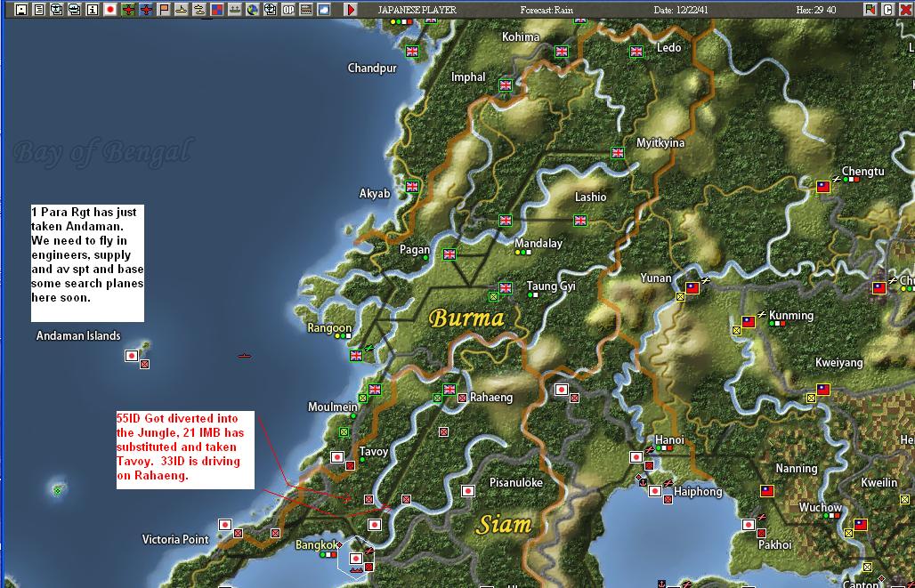Select the British flag unit at Rangoon
The image size is (915, 588).
(x=356, y=355)
